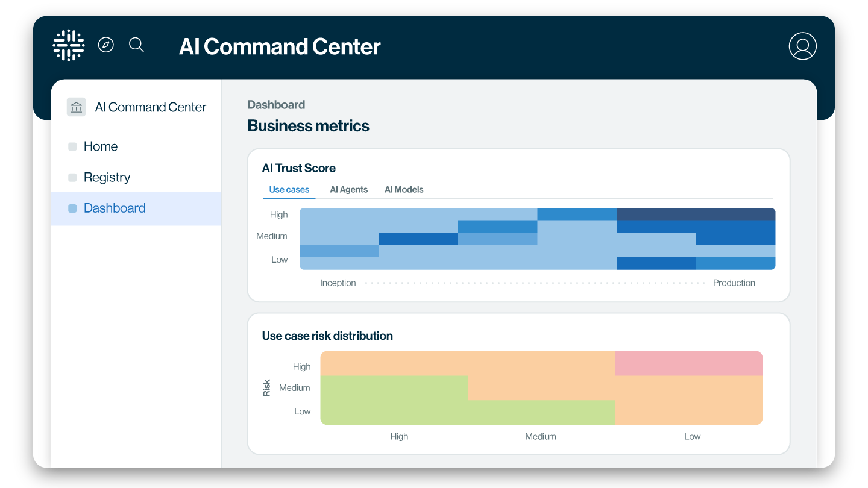Viewport: 868px width, 488px height.
Task: Click the Use case risk distribution chart
Action: pos(541,388)
